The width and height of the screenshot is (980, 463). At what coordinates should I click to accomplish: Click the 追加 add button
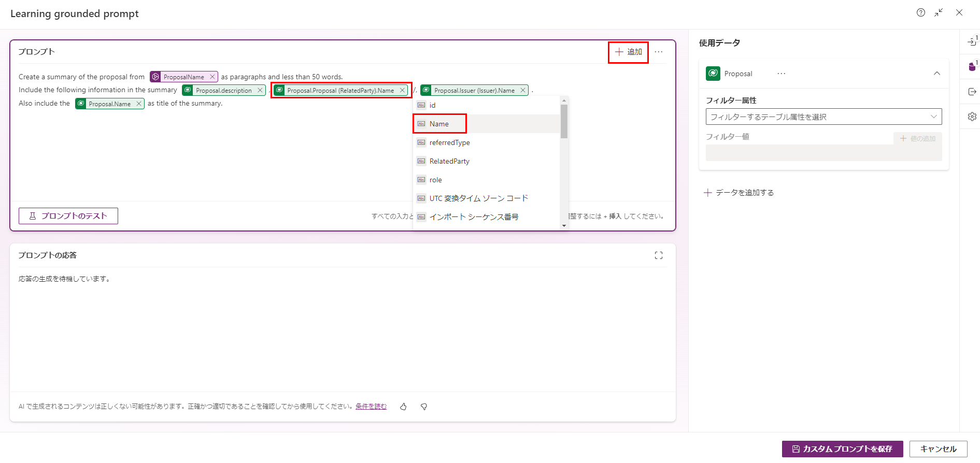pos(628,52)
